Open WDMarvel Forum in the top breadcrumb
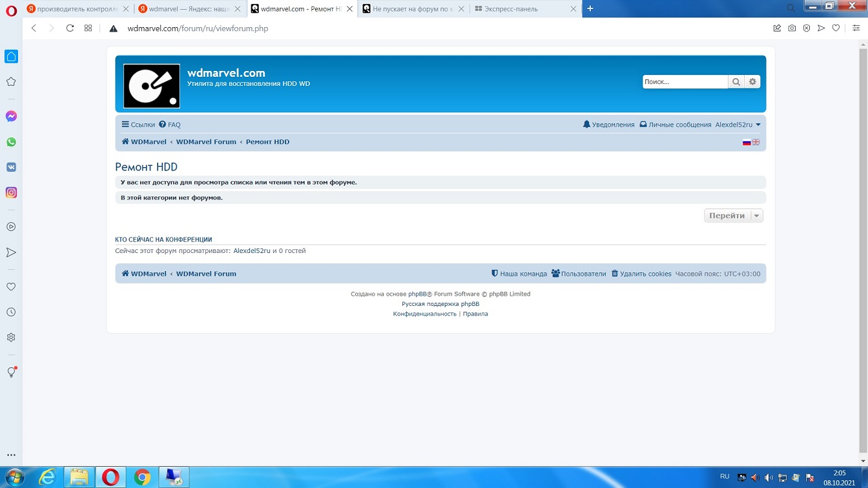 (206, 142)
